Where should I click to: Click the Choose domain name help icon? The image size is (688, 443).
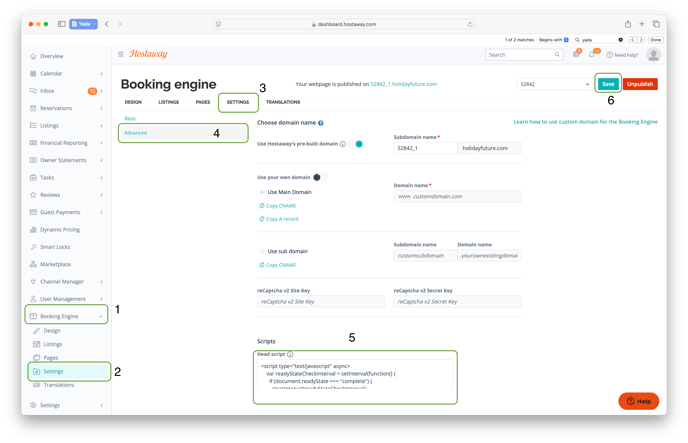pos(320,122)
